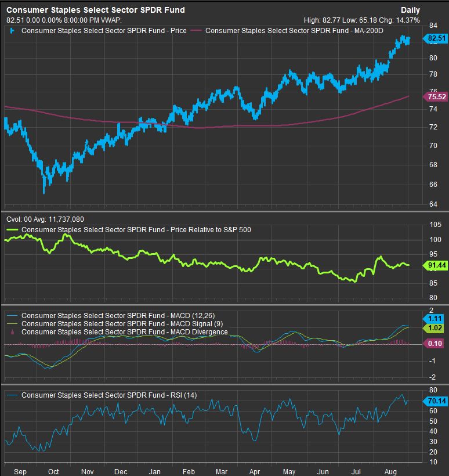Click the 75.52 moving average value tag
Screen dimensions: 449x476
[x=435, y=97]
